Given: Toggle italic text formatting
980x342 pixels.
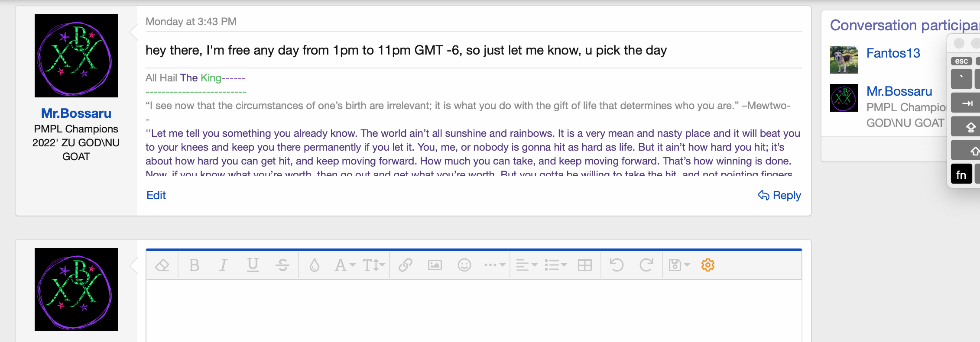Looking at the screenshot, I should coord(223,265).
